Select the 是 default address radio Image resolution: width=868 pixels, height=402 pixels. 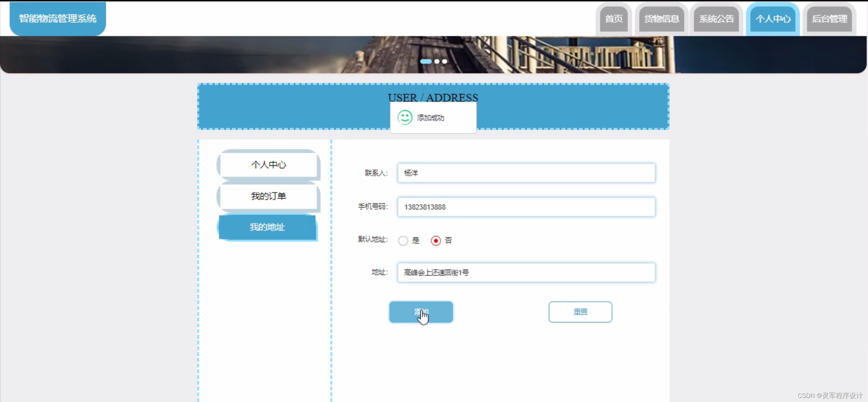click(403, 240)
